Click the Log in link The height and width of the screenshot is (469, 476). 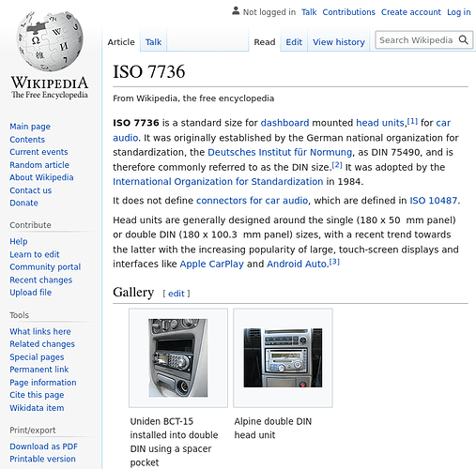coord(458,12)
